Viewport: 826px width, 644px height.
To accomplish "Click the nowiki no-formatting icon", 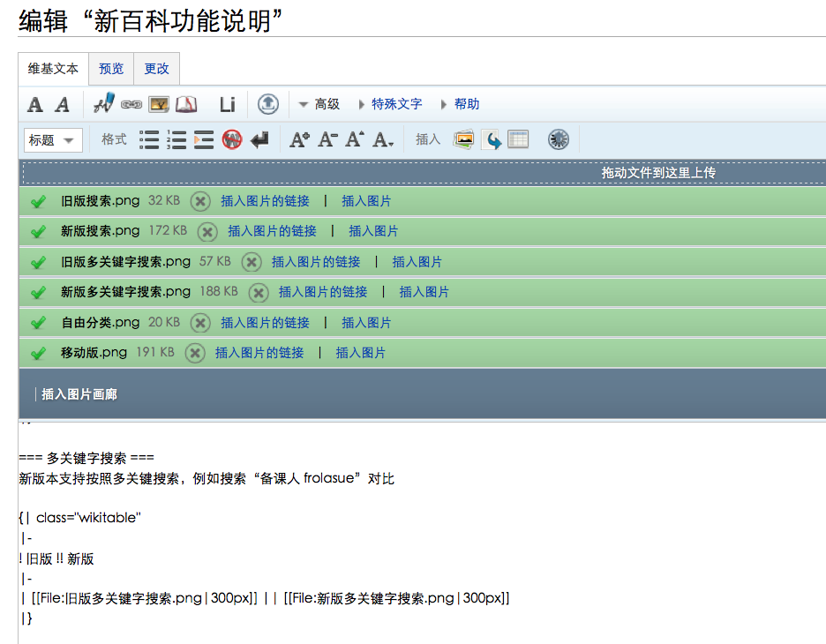I will tap(231, 139).
